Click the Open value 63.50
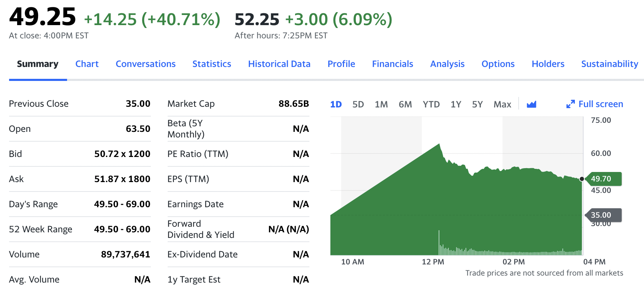644x300 pixels. (x=138, y=129)
